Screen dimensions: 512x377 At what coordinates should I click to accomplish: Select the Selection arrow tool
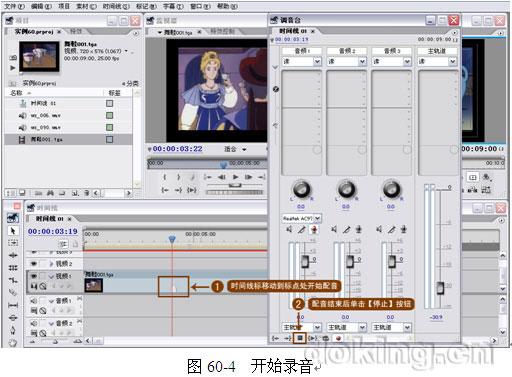point(13,231)
